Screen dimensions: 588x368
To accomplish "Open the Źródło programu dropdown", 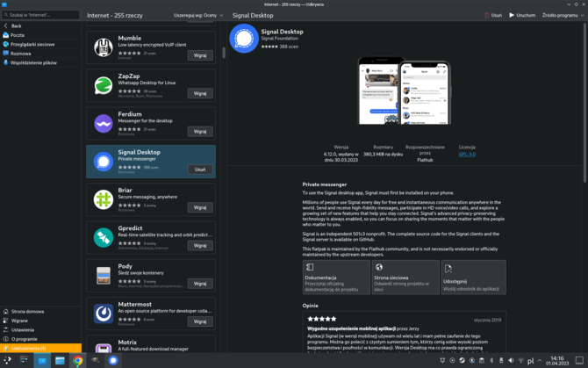I will click(x=563, y=16).
